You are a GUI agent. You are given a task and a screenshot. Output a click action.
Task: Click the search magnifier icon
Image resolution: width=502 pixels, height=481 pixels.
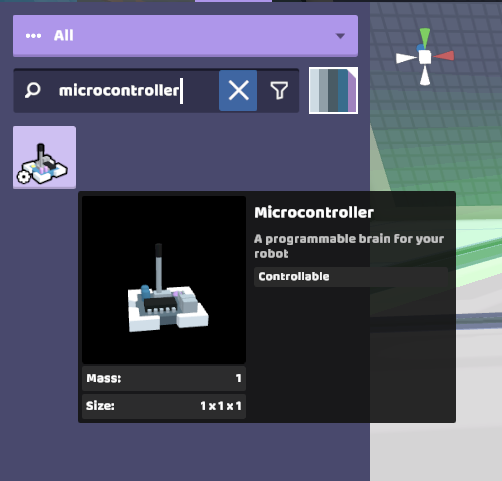click(33, 90)
